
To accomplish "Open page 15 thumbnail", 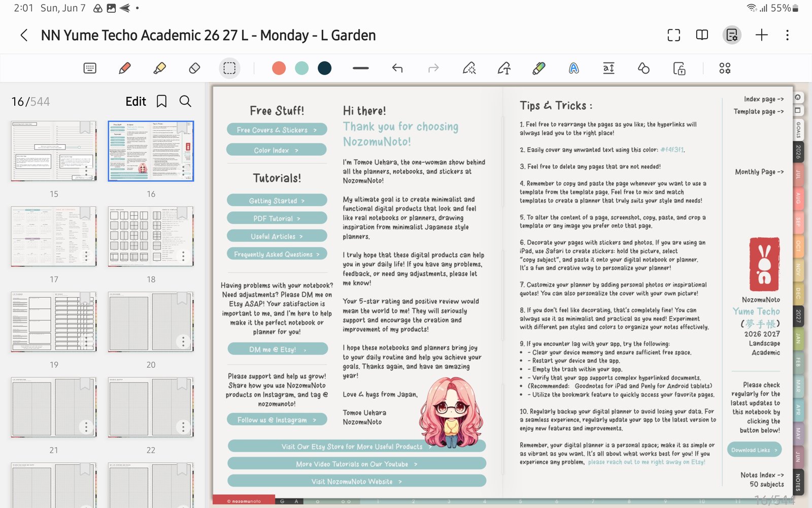I will (x=54, y=151).
